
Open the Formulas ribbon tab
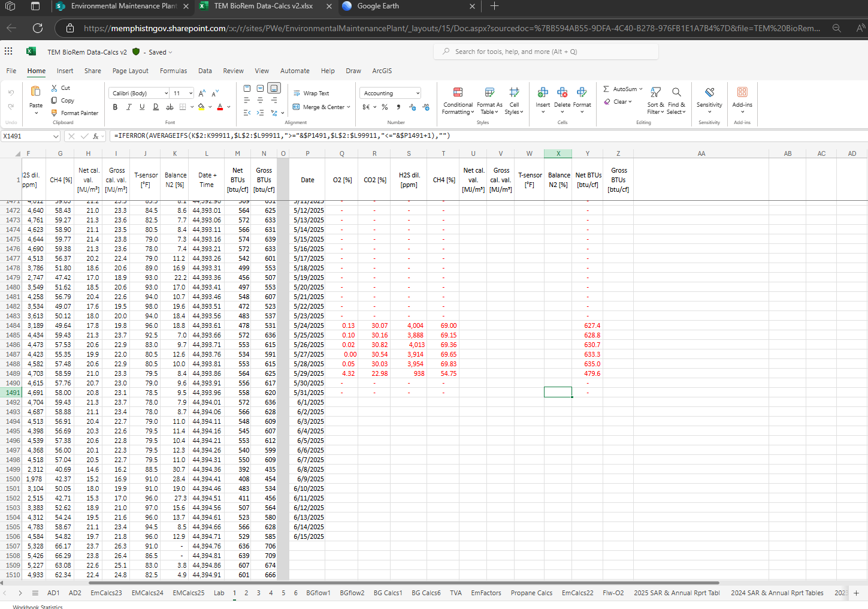173,71
